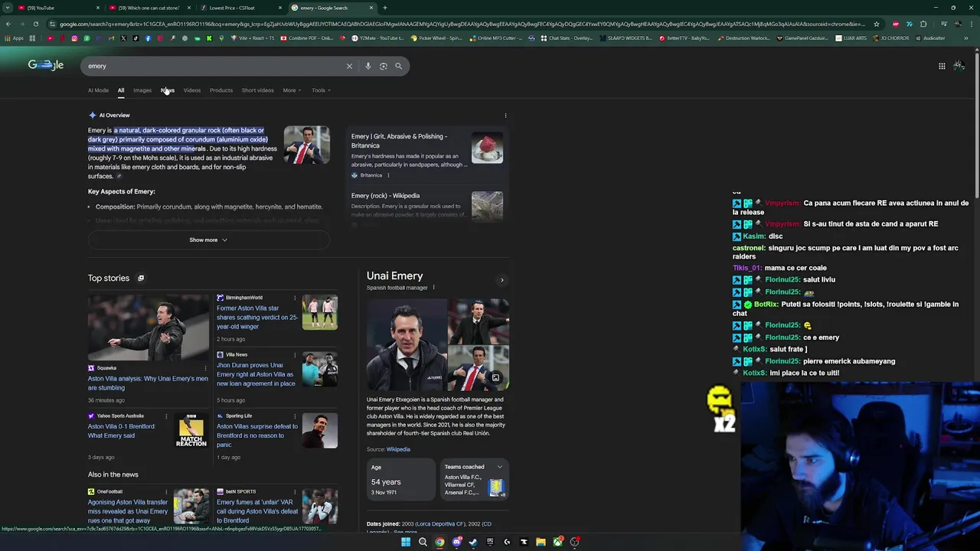
Task: Open Emery | Grit, Abrasive & Polishing Britannica link
Action: point(399,141)
